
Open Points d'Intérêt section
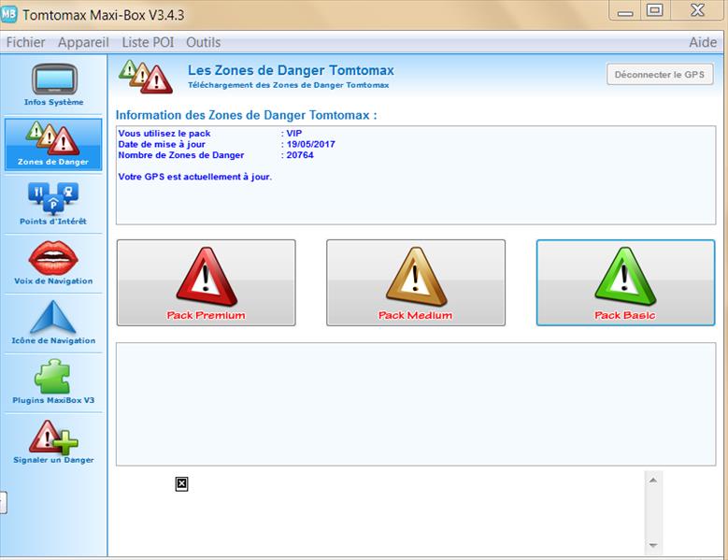pos(53,204)
